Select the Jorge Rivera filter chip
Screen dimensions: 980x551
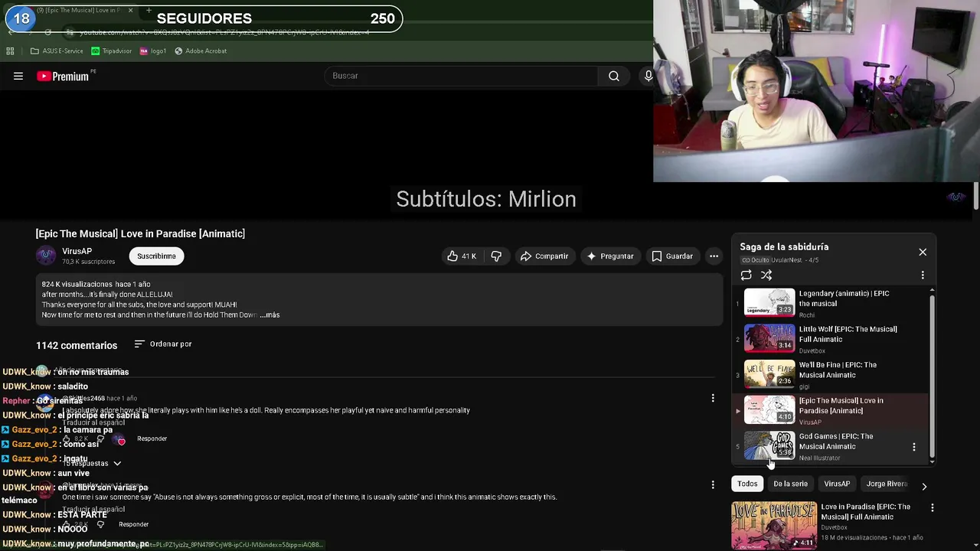[887, 484]
